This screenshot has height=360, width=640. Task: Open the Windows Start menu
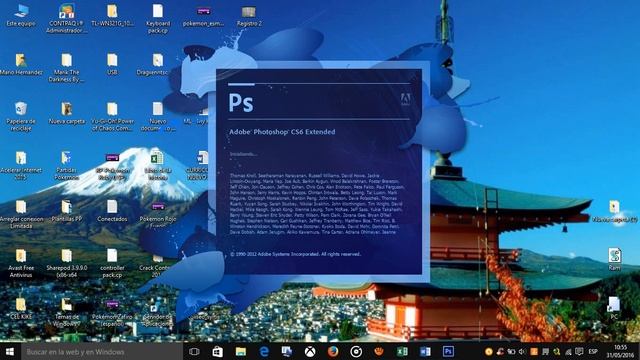[x=10, y=351]
